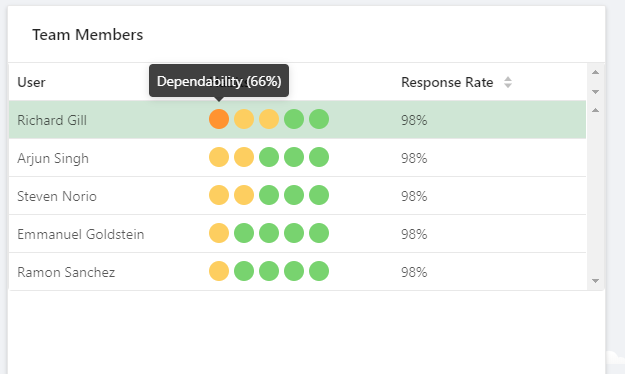Select the Arjun Singh row name
This screenshot has width=625, height=374.
[x=53, y=158]
